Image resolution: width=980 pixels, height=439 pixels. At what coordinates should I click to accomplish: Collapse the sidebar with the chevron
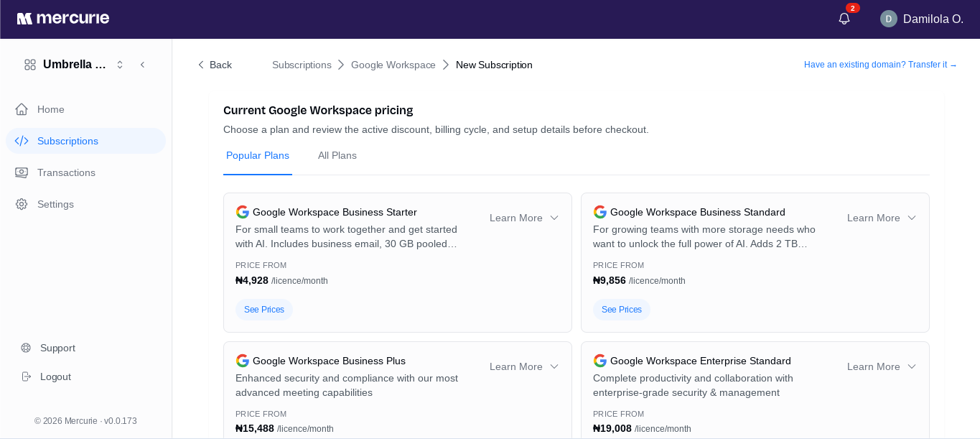[x=142, y=65]
